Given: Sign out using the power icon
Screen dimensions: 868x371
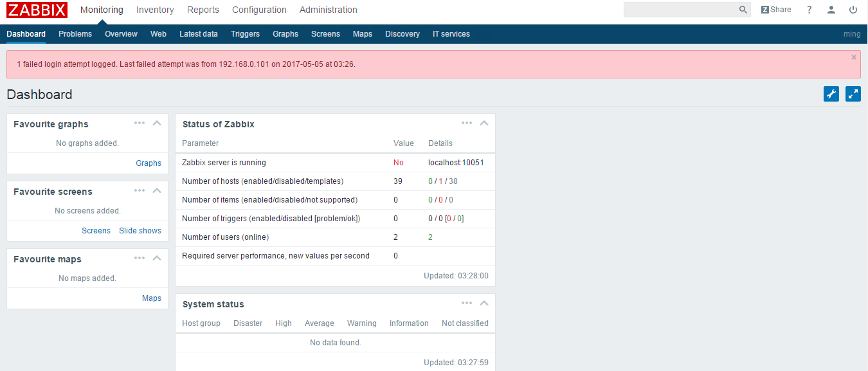Looking at the screenshot, I should point(853,10).
